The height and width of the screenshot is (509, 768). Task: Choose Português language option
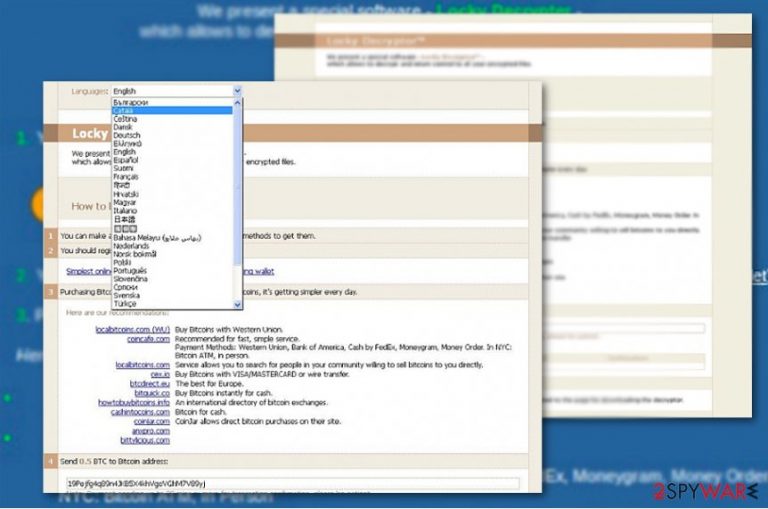click(130, 270)
